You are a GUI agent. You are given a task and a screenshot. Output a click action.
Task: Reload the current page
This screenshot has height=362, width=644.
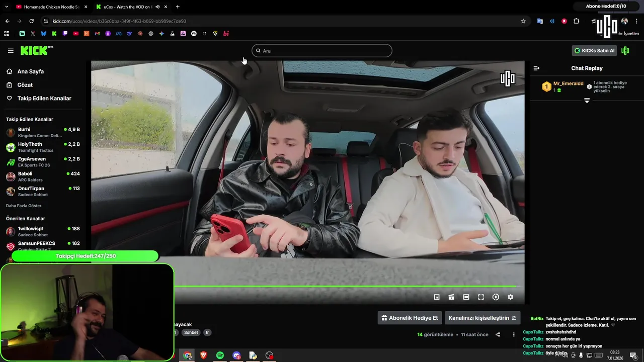coord(31,21)
